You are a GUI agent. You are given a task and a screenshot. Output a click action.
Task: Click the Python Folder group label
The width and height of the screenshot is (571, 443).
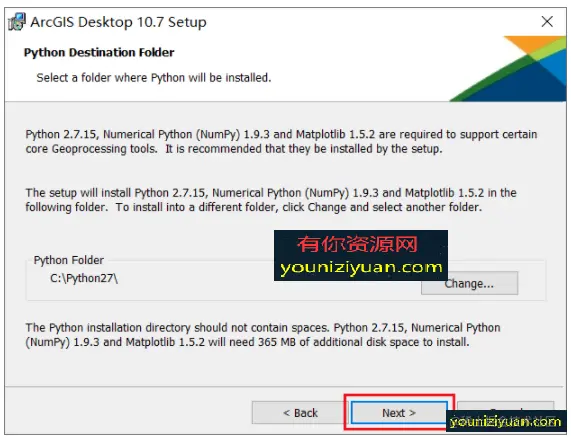click(x=69, y=260)
